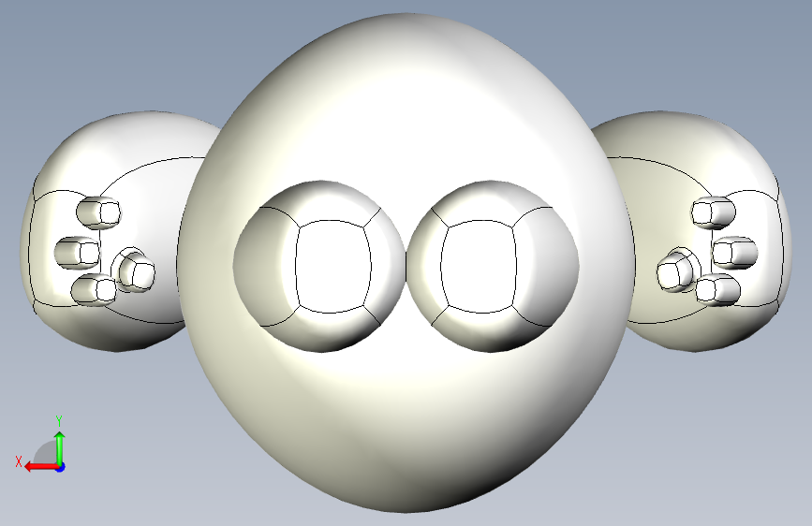Select the peg with circular base on right sphere
This screenshot has height=526, width=812.
pos(676,271)
